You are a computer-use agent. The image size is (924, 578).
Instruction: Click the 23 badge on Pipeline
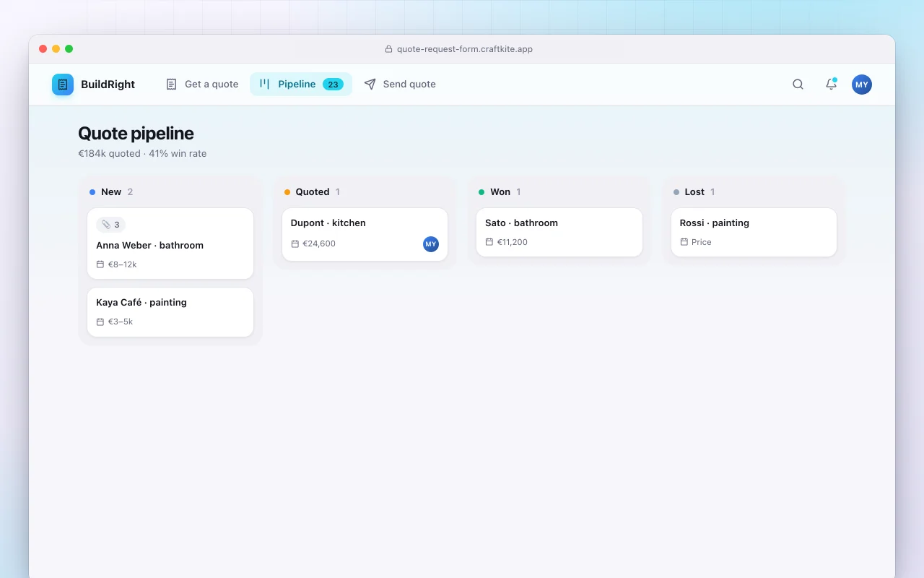pos(333,85)
